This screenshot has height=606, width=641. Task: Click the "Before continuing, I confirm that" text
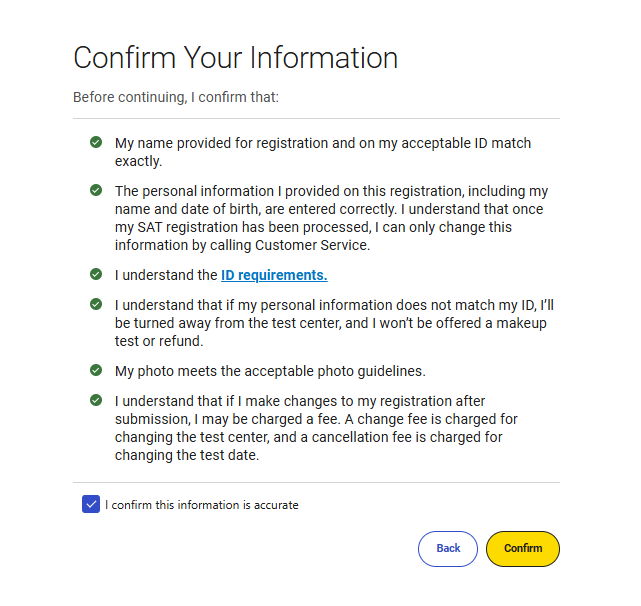(x=176, y=98)
